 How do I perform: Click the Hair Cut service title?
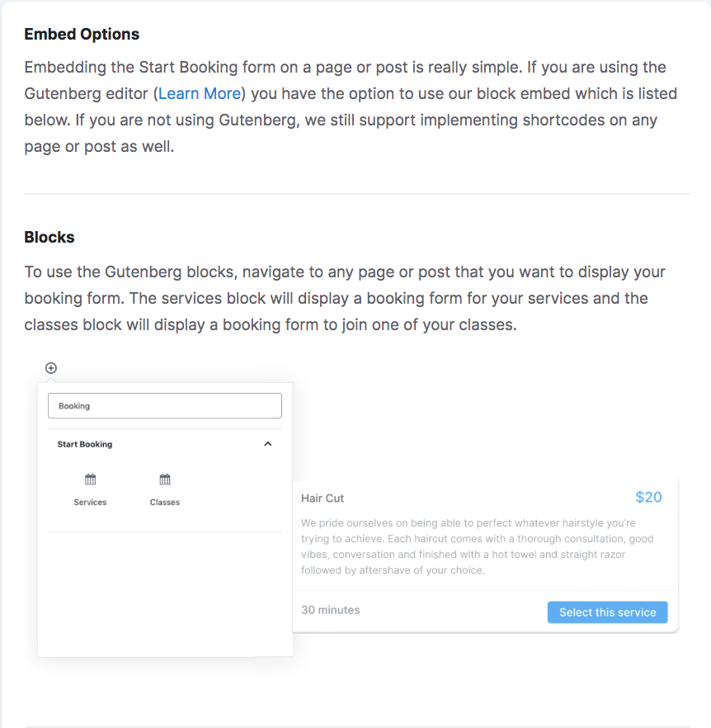click(x=323, y=499)
